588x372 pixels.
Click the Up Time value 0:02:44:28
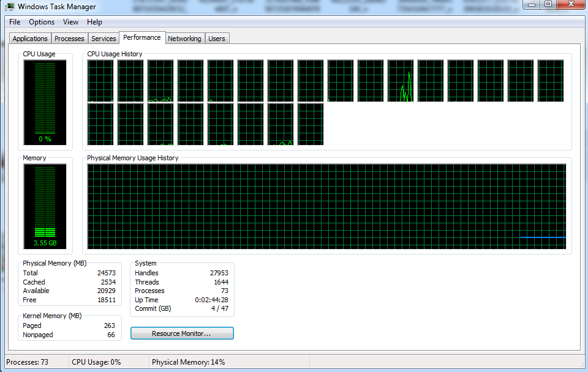click(211, 300)
